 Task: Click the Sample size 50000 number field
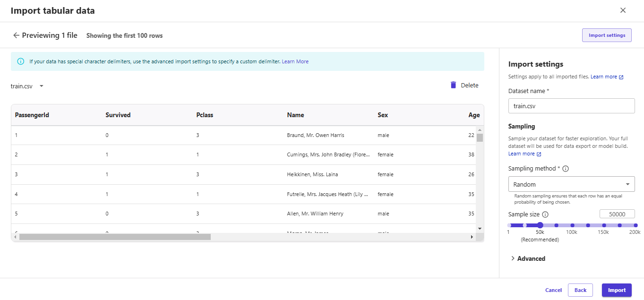(x=617, y=214)
